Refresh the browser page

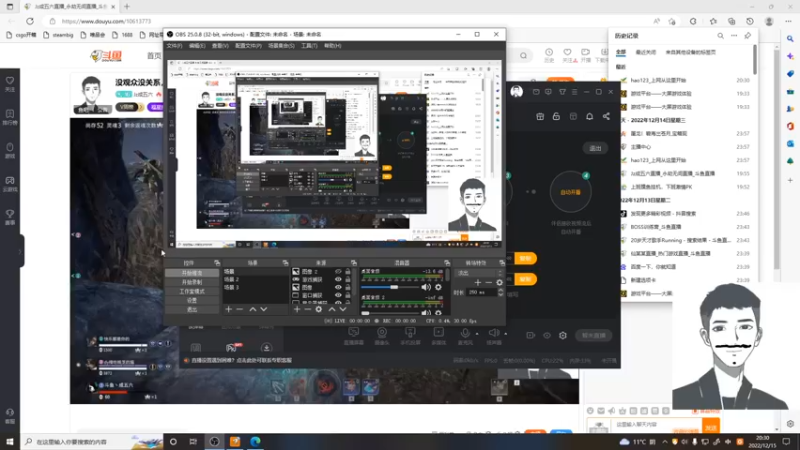coord(30,21)
